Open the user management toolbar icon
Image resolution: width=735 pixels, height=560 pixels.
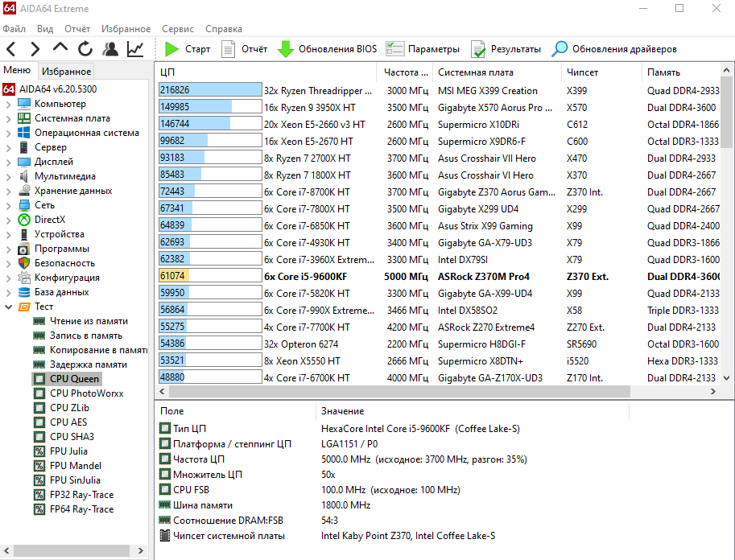tap(110, 49)
